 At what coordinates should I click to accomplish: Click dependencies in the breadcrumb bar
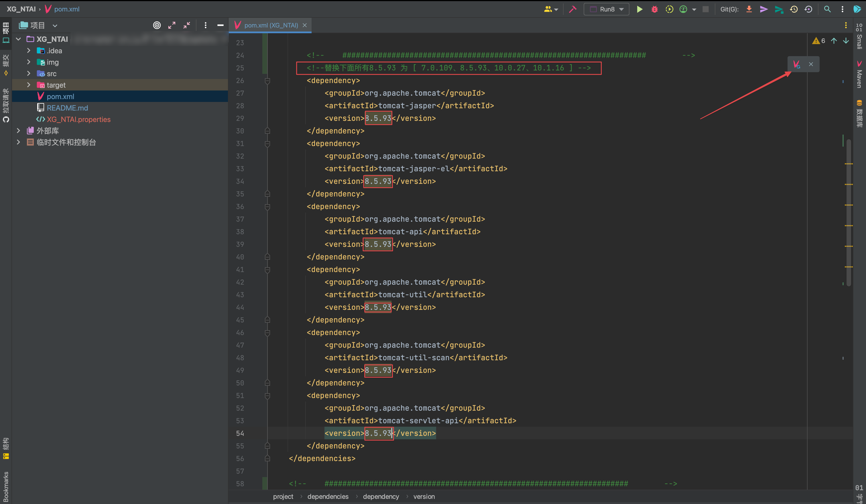pyautogui.click(x=328, y=497)
